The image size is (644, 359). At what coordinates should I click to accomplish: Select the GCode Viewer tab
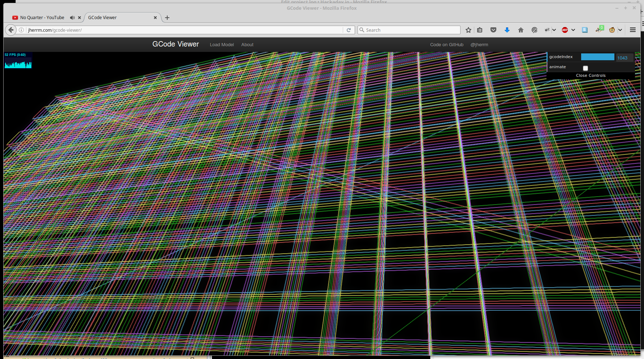(102, 18)
